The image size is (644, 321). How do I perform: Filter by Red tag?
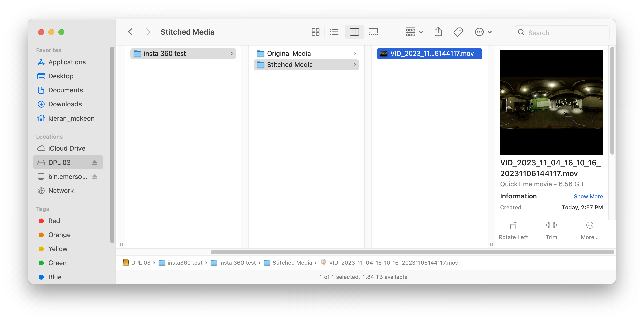click(68, 221)
